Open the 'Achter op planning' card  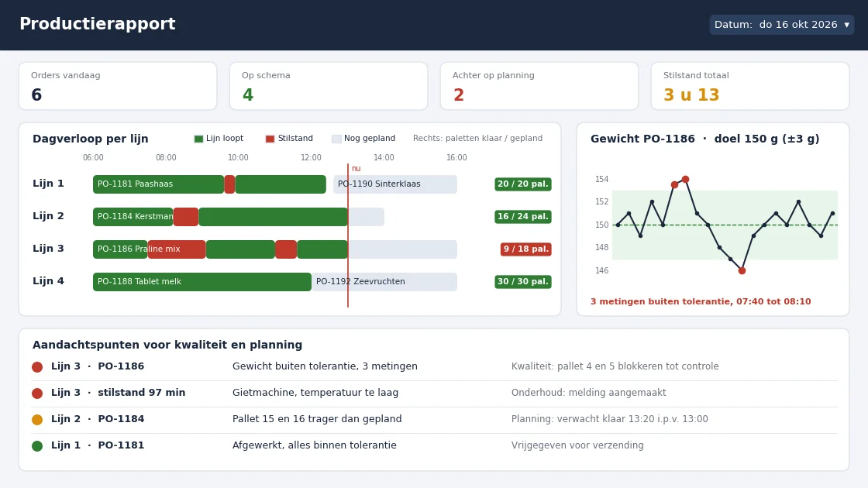[539, 86]
